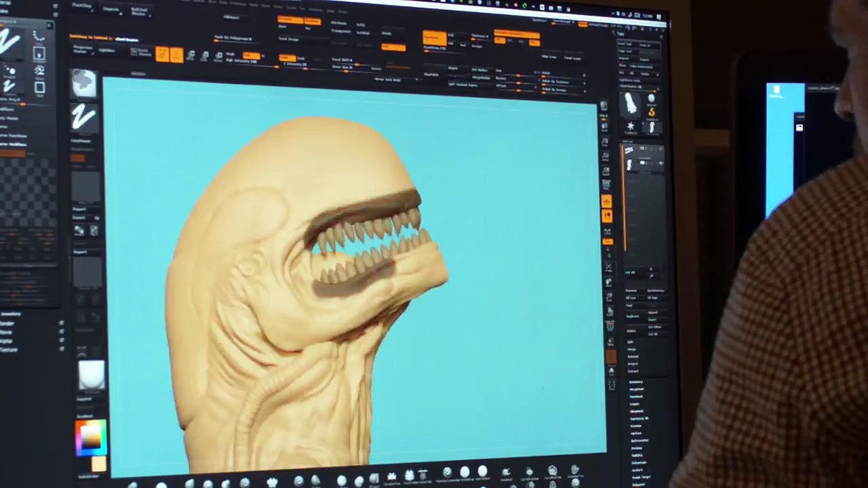Select the large freehand stroke icon in left panel
The height and width of the screenshot is (488, 868).
point(10,42)
